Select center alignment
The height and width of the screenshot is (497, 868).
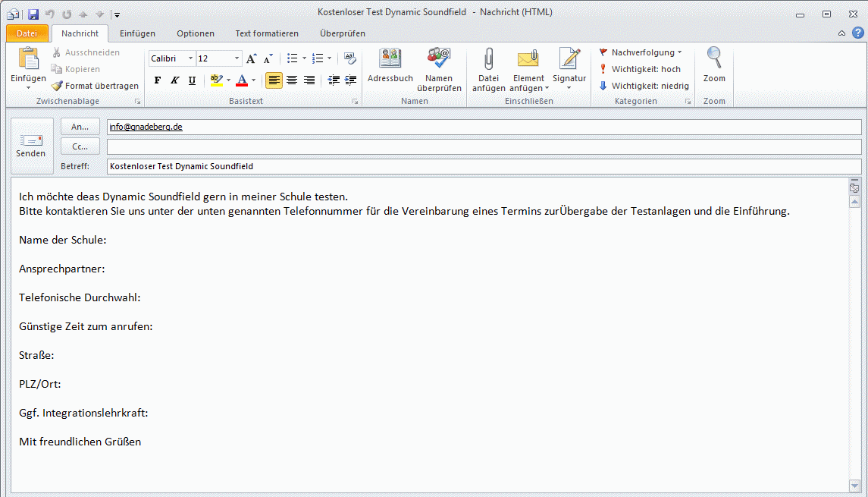[x=292, y=80]
